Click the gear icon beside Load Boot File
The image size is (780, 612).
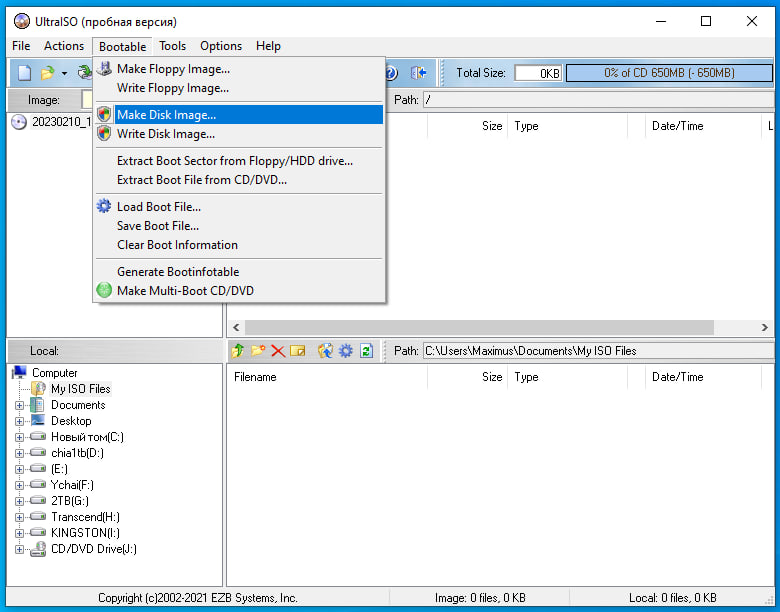tap(104, 206)
